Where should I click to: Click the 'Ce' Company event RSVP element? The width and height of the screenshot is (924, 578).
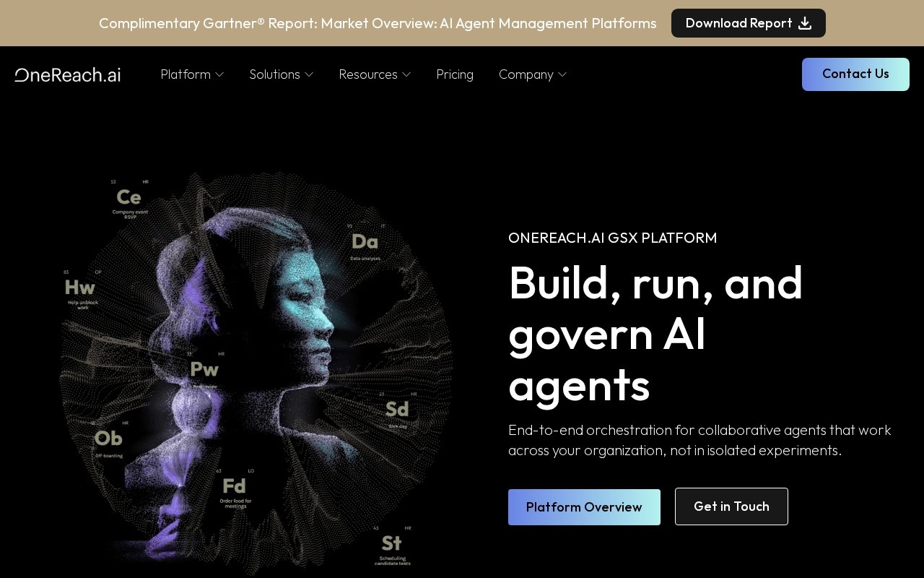(x=129, y=200)
